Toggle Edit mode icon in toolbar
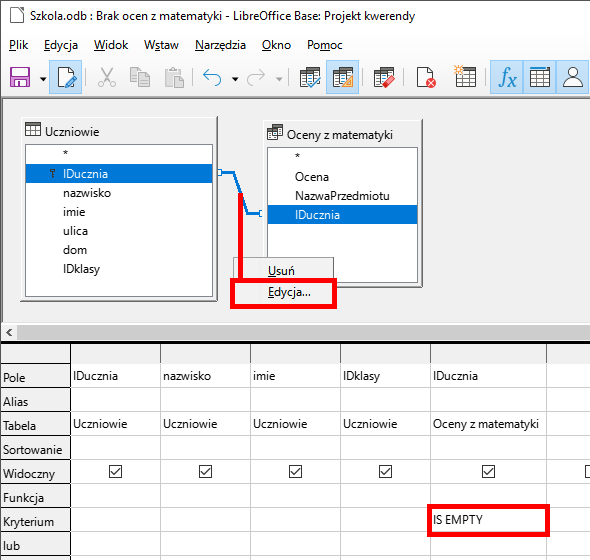This screenshot has height=560, width=590. 66,77
